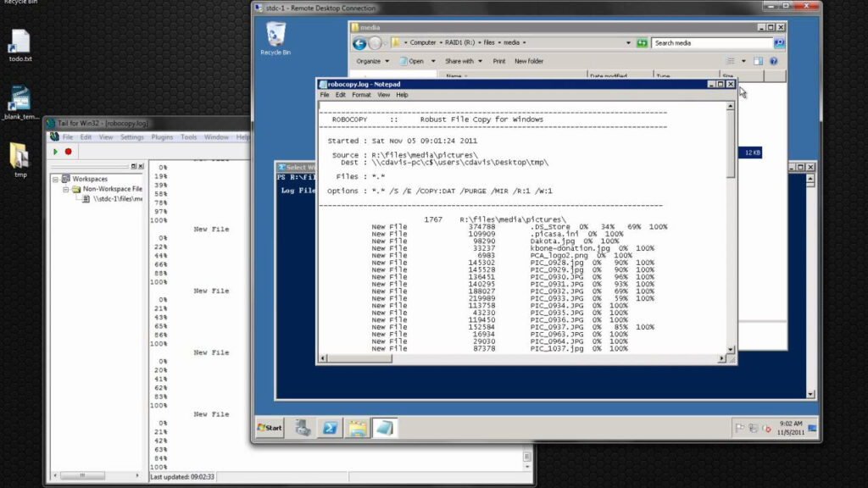Click Notepad vertical scrollbar up arrow

coord(730,106)
